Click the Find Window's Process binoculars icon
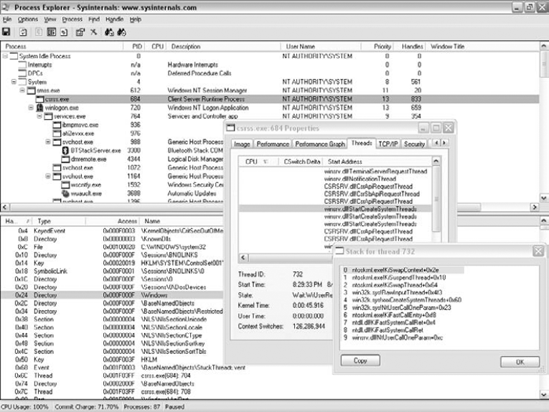The height and width of the screenshot is (412, 549). click(121, 32)
